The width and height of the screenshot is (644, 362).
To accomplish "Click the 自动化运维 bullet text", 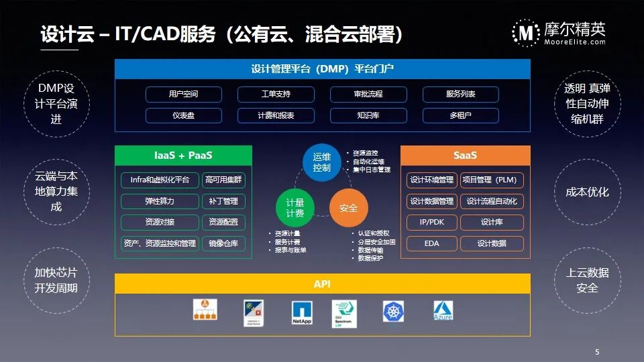I will click(x=368, y=162).
